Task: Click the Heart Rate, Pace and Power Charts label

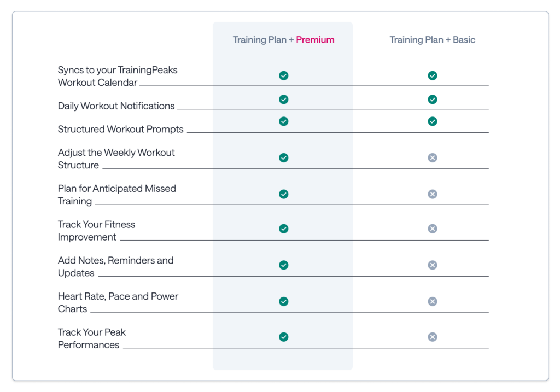Action: [x=118, y=302]
